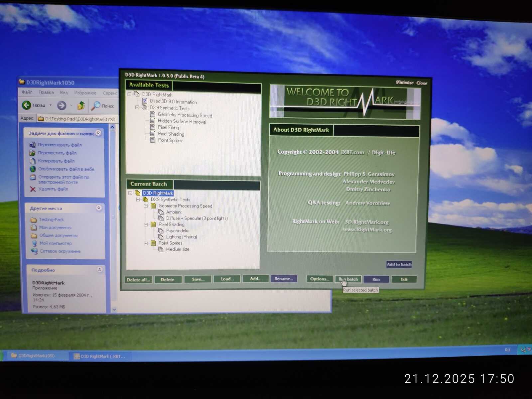Switch to D3D RightMark taskbar button
The image size is (532, 399).
click(100, 356)
